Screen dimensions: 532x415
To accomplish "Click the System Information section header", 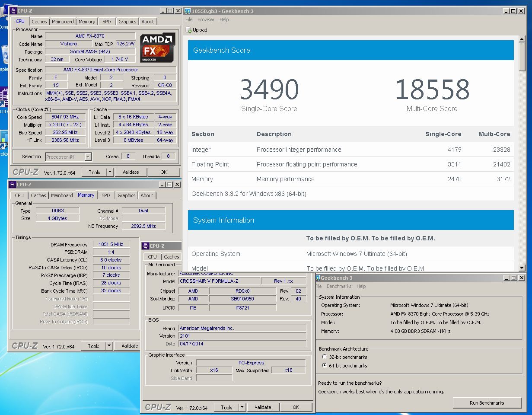I will (x=351, y=220).
